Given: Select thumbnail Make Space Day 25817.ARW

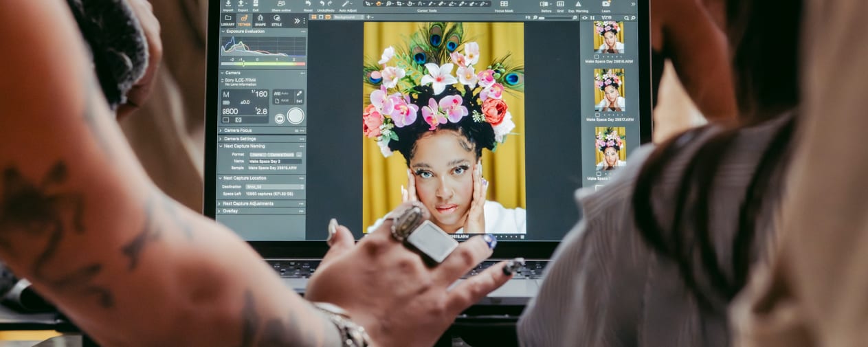Looking at the screenshot, I should click(608, 89).
